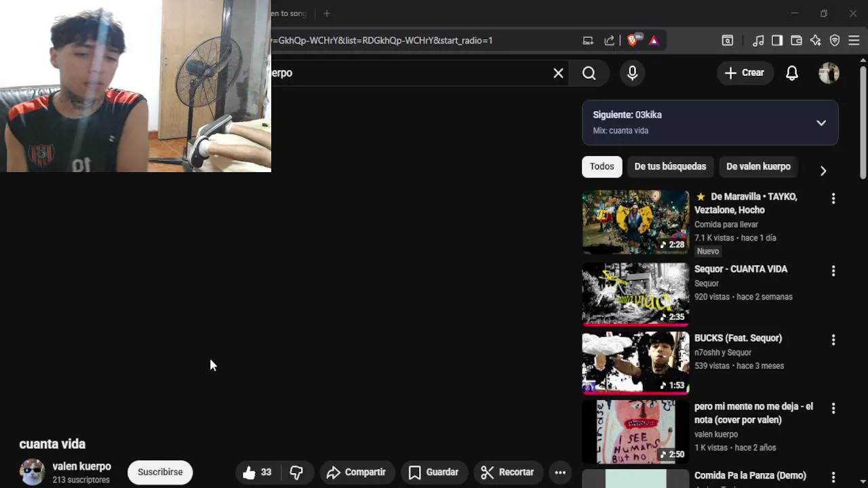This screenshot has width=868, height=488.
Task: Dislike the video with thumbs down
Action: 297,472
